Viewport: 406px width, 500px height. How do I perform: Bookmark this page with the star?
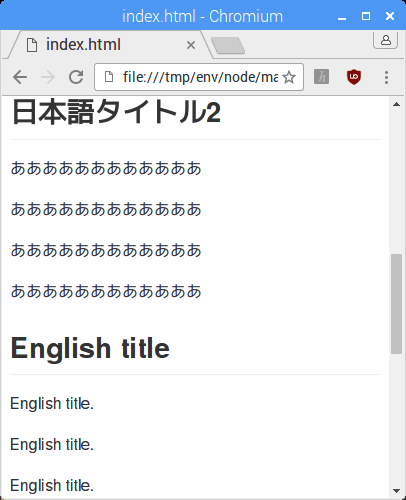289,77
